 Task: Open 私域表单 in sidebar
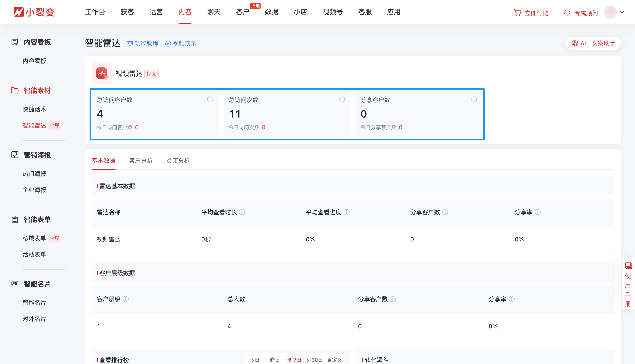pyautogui.click(x=34, y=238)
